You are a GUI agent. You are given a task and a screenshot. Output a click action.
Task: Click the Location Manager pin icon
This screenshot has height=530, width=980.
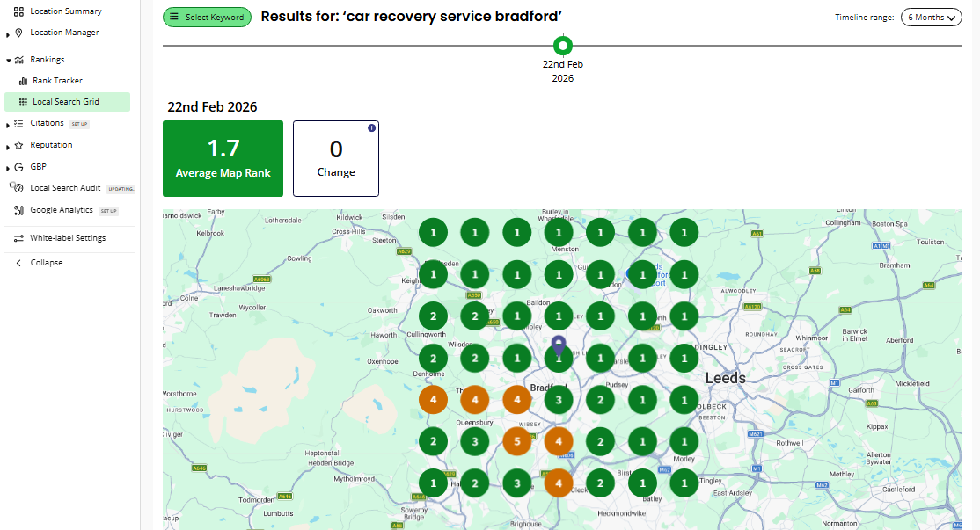(18, 33)
